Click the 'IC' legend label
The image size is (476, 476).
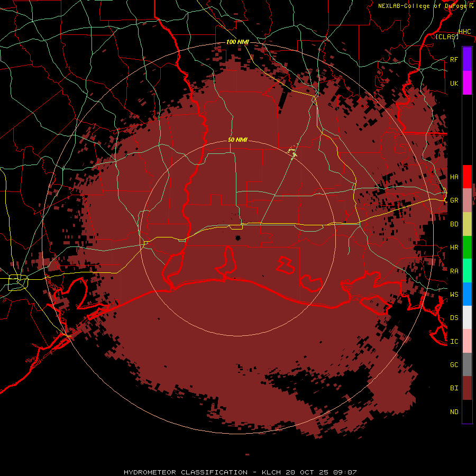(454, 342)
